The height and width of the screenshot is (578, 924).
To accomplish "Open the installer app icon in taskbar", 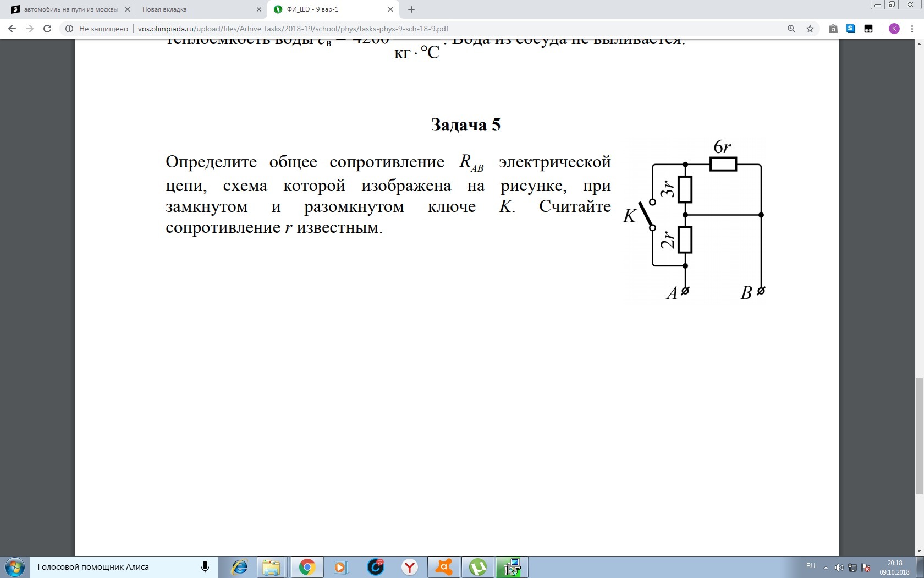I will [x=512, y=567].
